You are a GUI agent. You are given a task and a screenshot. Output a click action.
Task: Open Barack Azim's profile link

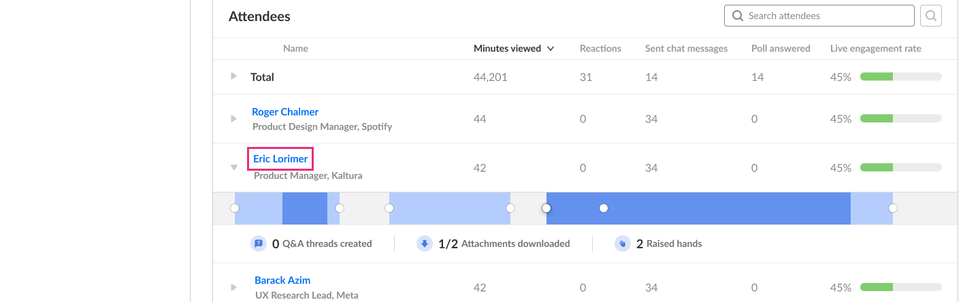(x=282, y=280)
